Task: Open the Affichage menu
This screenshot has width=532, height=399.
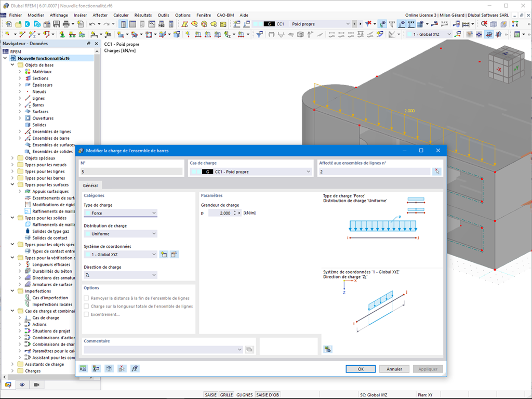Action: point(59,15)
